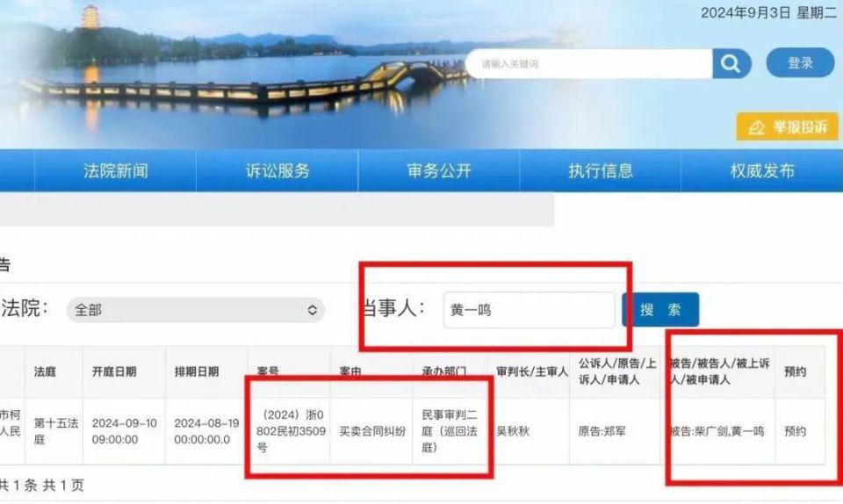Open the 诉讼服务 navigation tab

pos(277,171)
